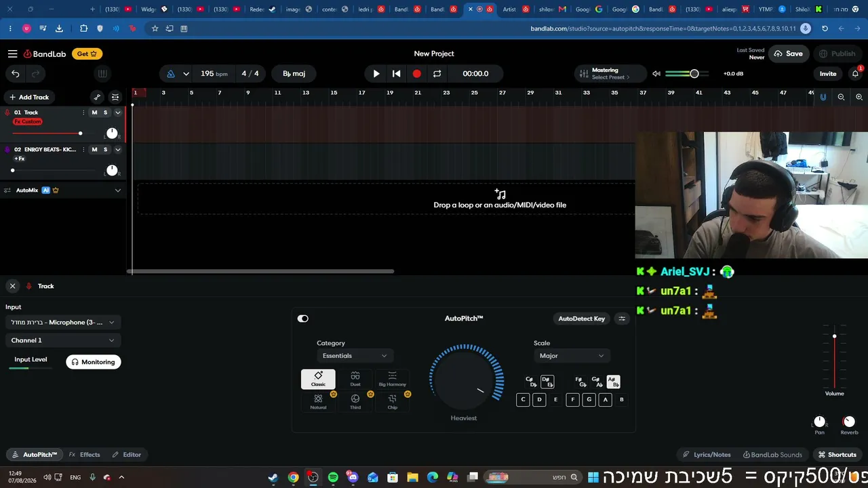This screenshot has width=868, height=488.
Task: Switch to the AutoPitch tab
Action: pos(35,455)
